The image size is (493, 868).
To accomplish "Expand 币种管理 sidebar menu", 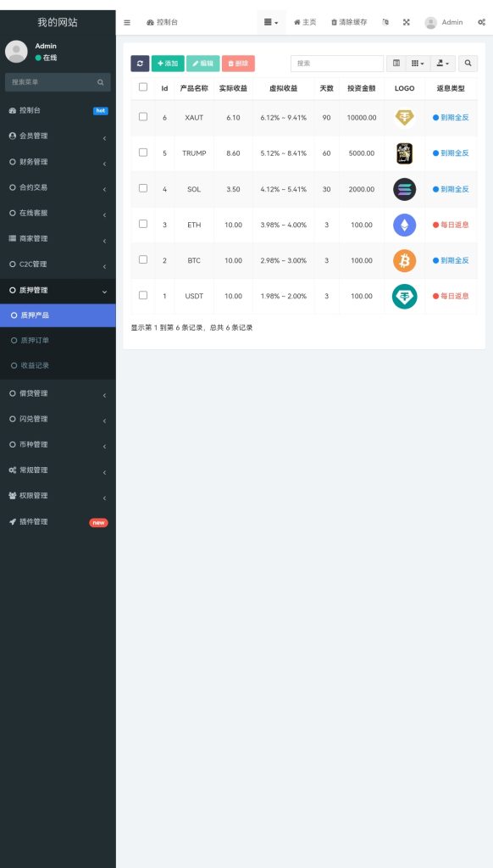I will pos(58,444).
